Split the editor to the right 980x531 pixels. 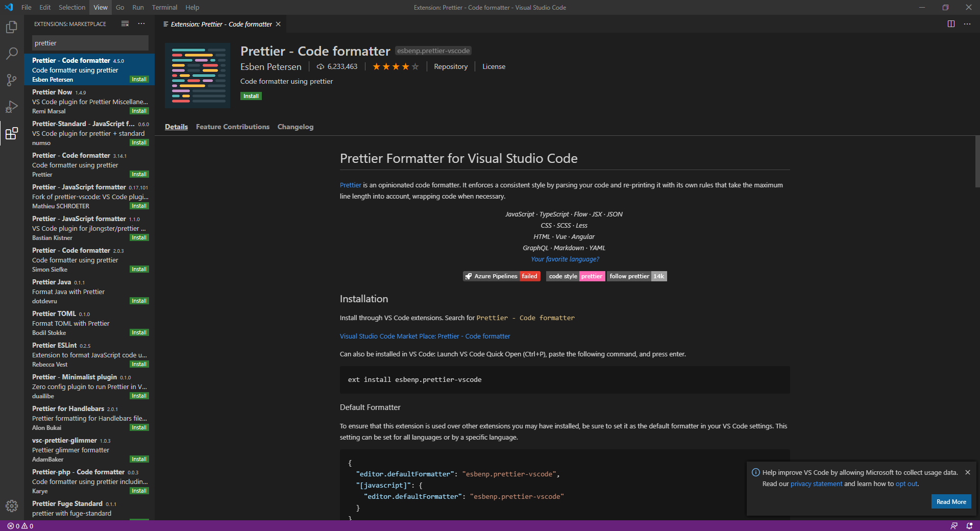click(x=951, y=24)
